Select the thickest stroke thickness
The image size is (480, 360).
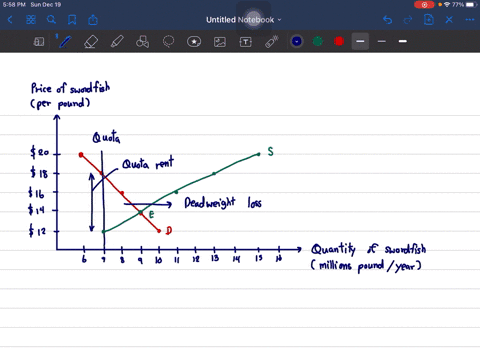click(x=403, y=41)
